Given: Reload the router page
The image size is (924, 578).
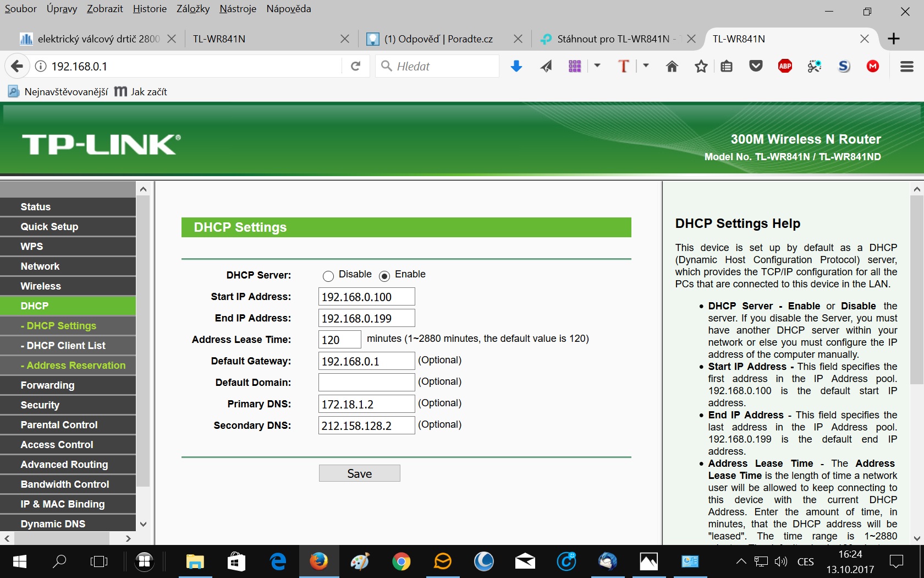Looking at the screenshot, I should tap(355, 67).
